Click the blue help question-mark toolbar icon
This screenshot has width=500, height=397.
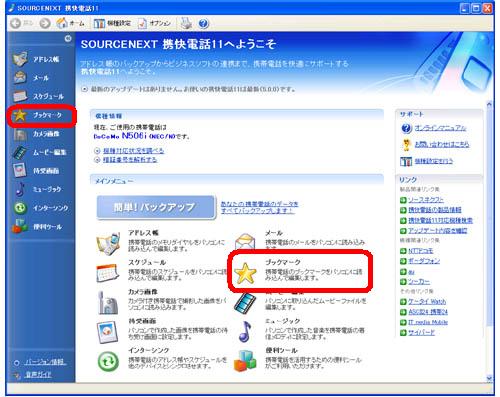pos(203,23)
